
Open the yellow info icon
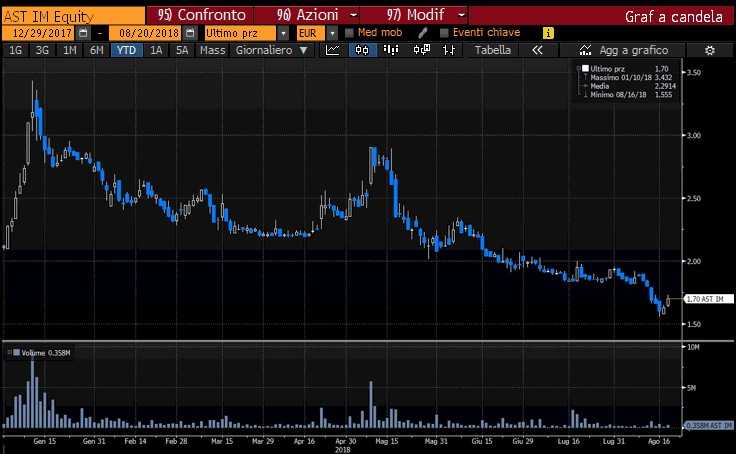547,33
